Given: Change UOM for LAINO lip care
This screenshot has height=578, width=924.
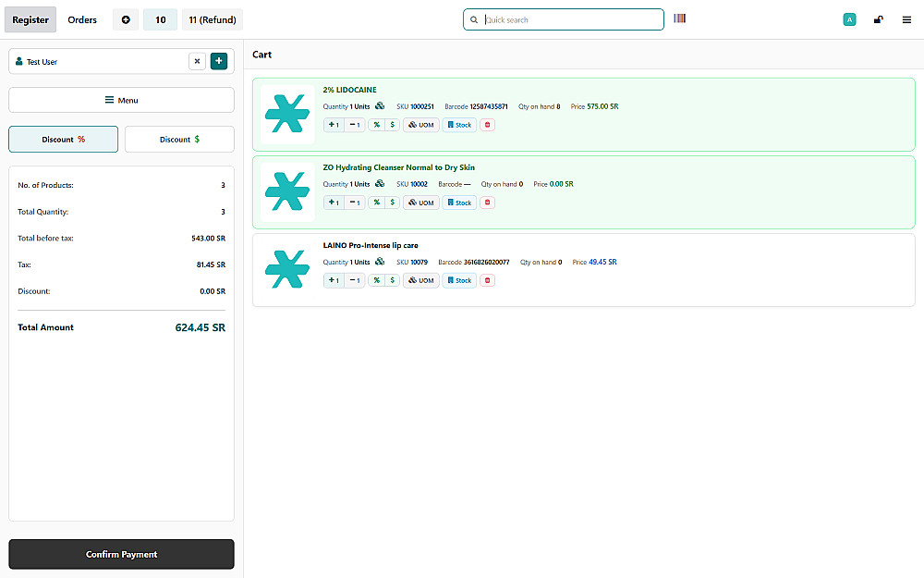Looking at the screenshot, I should (421, 281).
